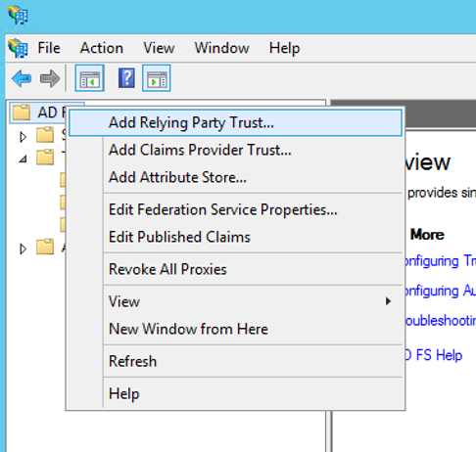Click the MMC icon beside File menu
Viewport: 476px width, 452px height.
click(x=18, y=48)
